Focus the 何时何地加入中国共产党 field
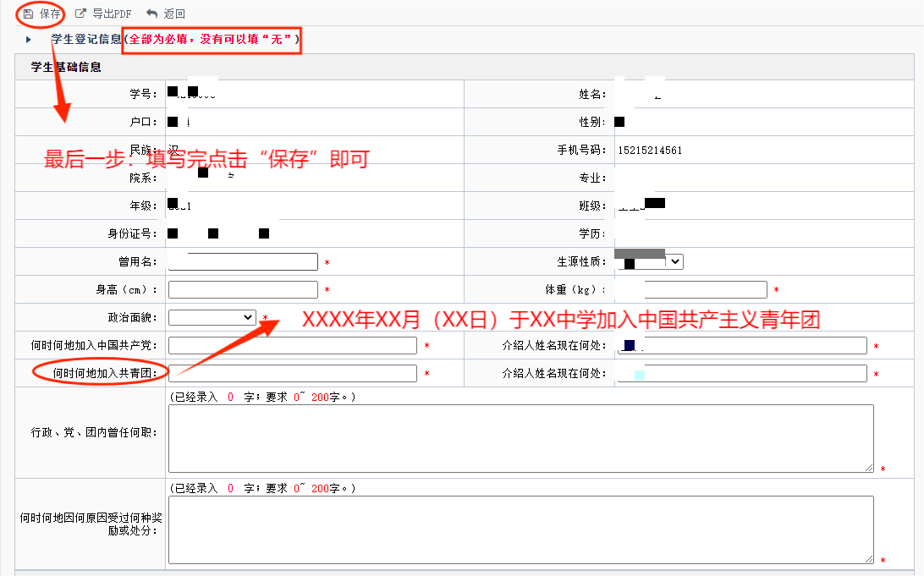Screen dimensions: 924x576 point(293,345)
